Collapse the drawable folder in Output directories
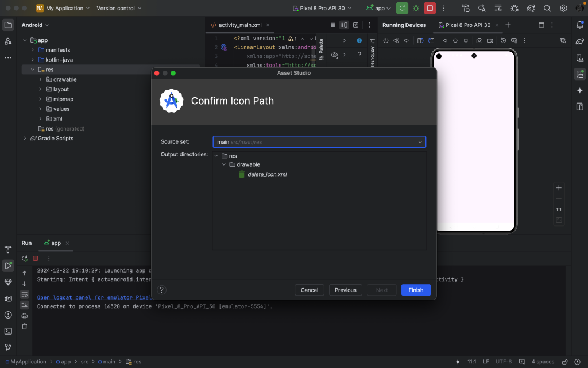Image resolution: width=588 pixels, height=368 pixels. [x=224, y=164]
